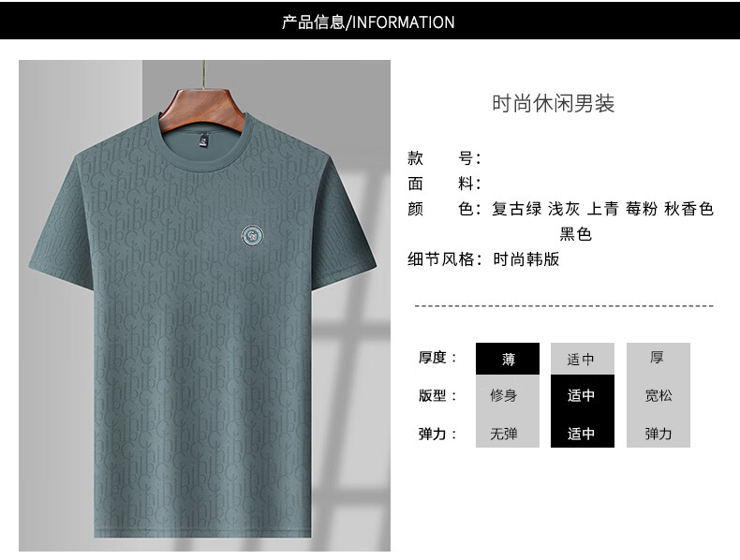Click the 复古绿 color name
This screenshot has width=740, height=560.
[517, 209]
